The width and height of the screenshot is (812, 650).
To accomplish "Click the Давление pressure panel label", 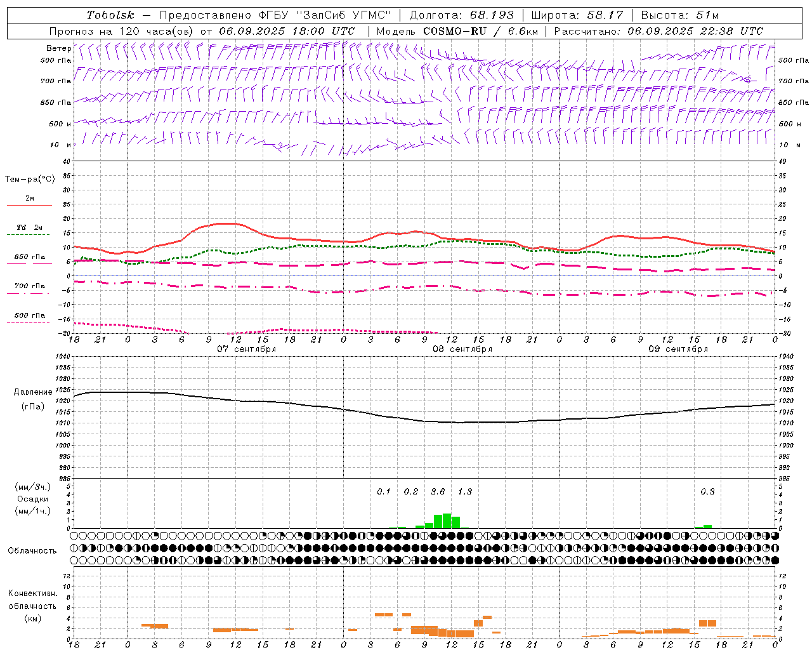I will (x=33, y=392).
